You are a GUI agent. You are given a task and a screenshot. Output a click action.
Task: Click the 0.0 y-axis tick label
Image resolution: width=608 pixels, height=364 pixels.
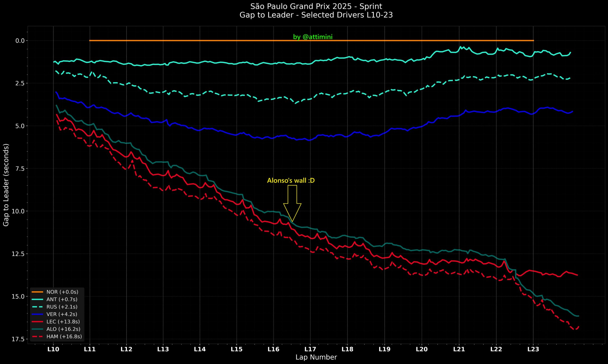point(20,40)
